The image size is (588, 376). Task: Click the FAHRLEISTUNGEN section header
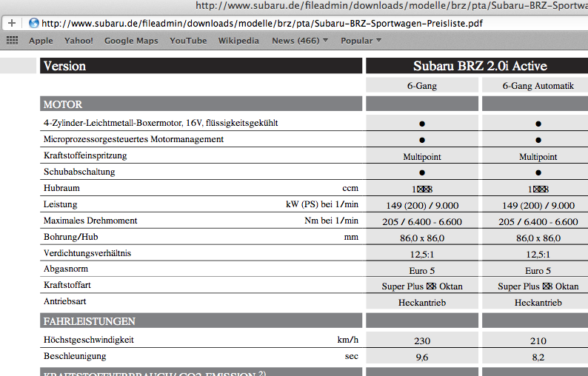pos(89,321)
